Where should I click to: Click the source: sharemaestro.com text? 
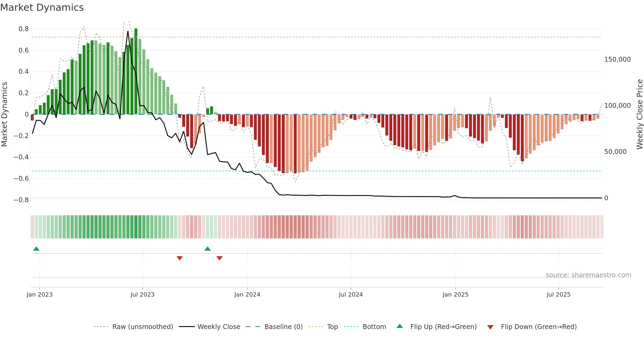[588, 275]
